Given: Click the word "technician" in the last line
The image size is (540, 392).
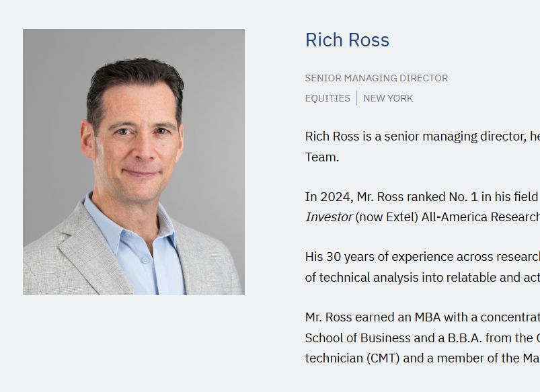Looking at the screenshot, I should point(334,358).
